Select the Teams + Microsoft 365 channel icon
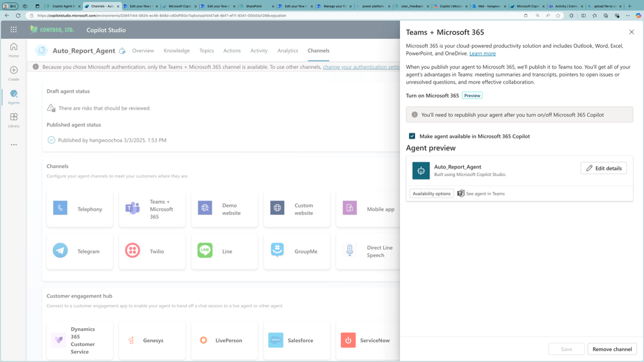Screen dimensions: 644x362 132,208
